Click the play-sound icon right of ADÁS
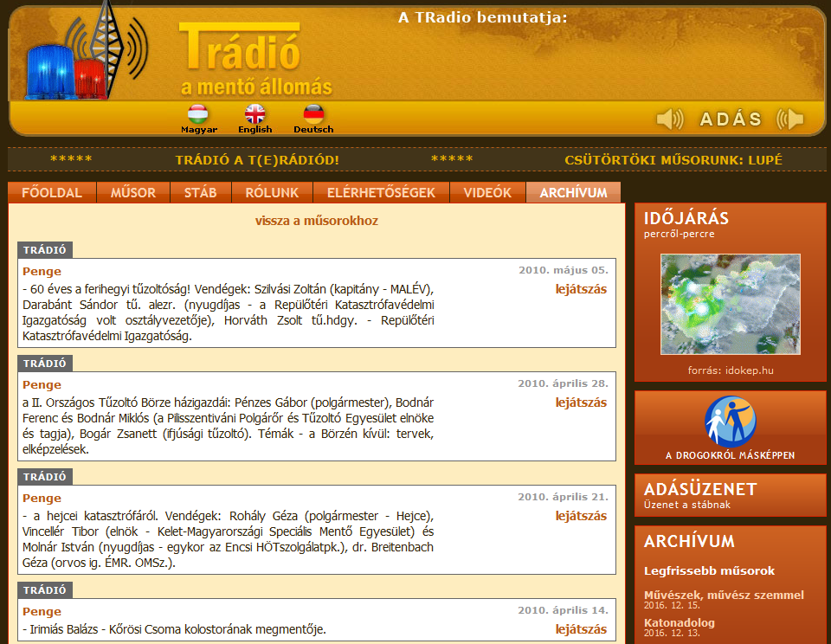The width and height of the screenshot is (831, 644). click(790, 119)
